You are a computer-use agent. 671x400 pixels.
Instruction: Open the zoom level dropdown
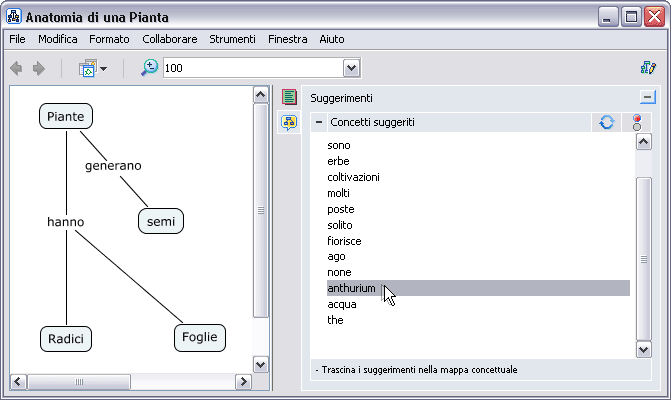[351, 68]
